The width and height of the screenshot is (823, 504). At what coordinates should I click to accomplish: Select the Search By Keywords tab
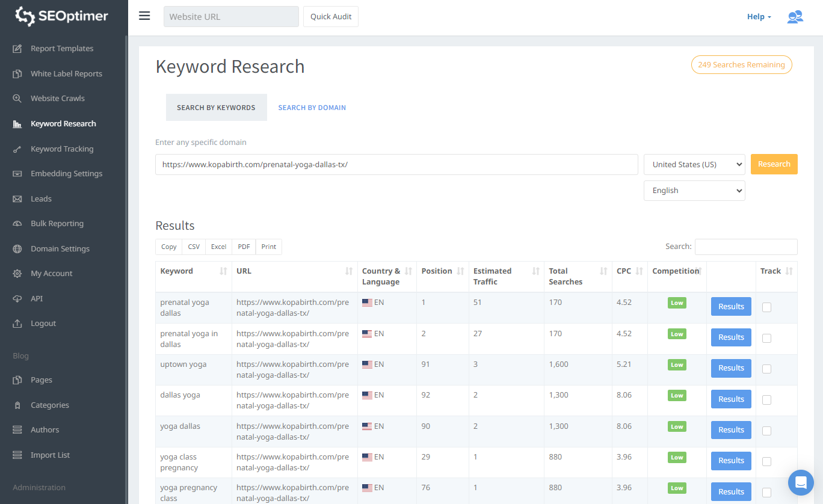(x=216, y=108)
